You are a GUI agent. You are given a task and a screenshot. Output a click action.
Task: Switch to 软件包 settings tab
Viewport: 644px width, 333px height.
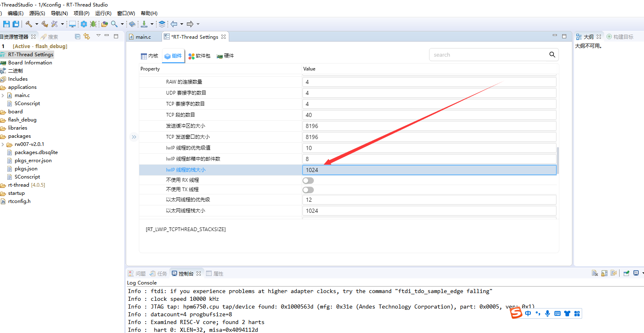pos(199,56)
